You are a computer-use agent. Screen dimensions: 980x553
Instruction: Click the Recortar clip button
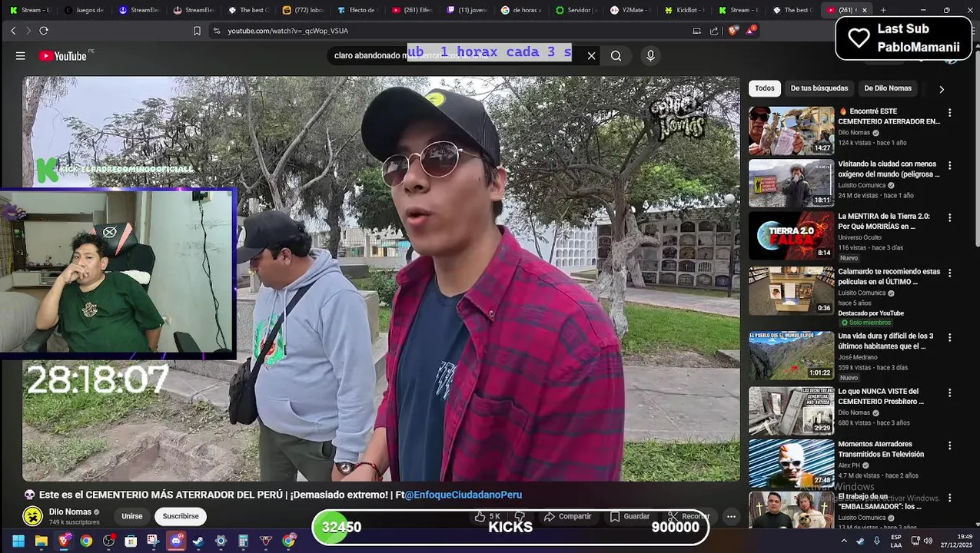689,516
